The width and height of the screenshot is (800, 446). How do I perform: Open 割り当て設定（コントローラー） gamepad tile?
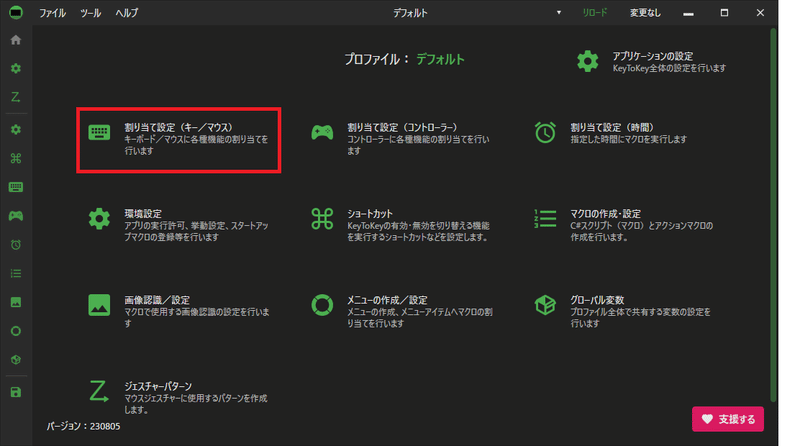click(x=401, y=139)
